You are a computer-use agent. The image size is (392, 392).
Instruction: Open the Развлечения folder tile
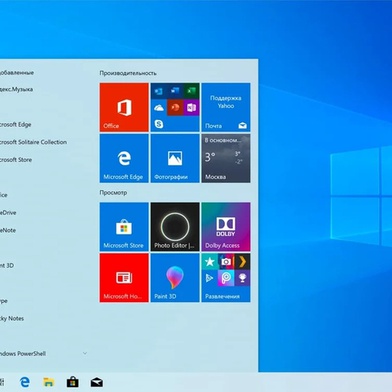(226, 278)
